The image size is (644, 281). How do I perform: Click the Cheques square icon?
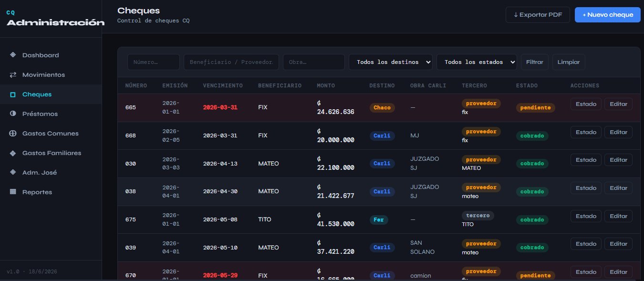point(13,94)
